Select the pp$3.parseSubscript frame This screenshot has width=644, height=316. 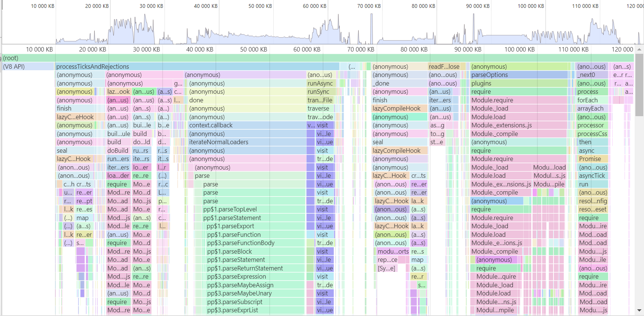(255, 302)
